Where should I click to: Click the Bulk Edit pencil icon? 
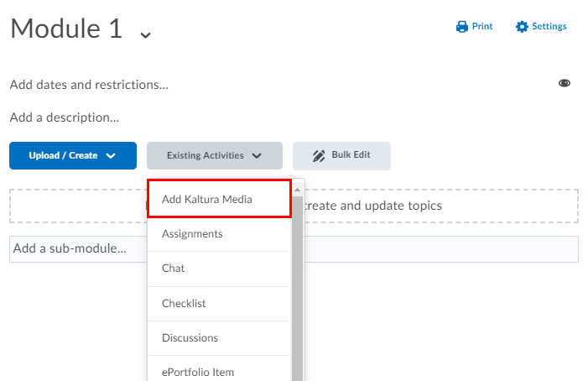tap(319, 156)
